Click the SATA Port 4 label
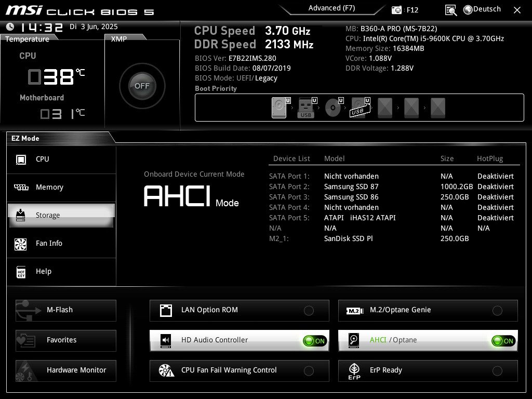532x399 pixels. (289, 208)
